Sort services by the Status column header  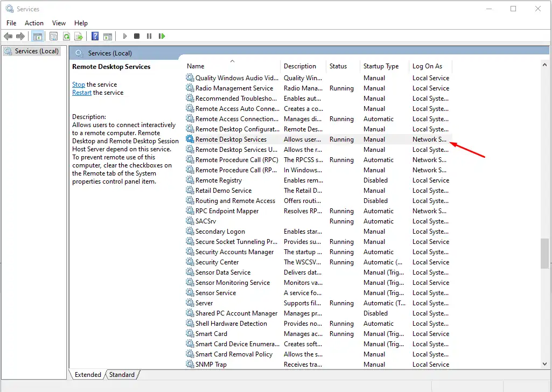click(x=338, y=66)
